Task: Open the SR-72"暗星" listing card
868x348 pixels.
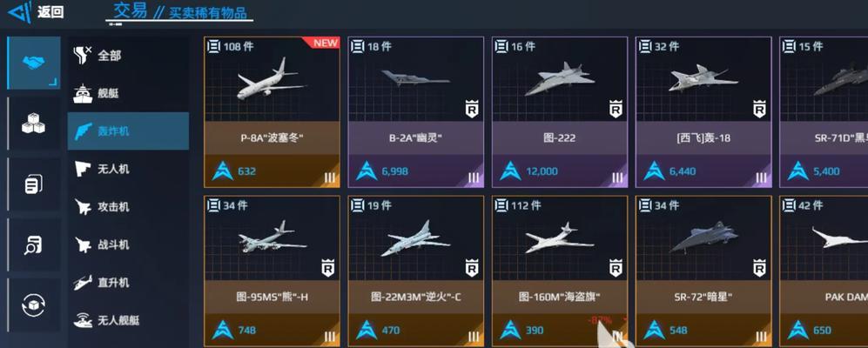Action: coord(703,271)
